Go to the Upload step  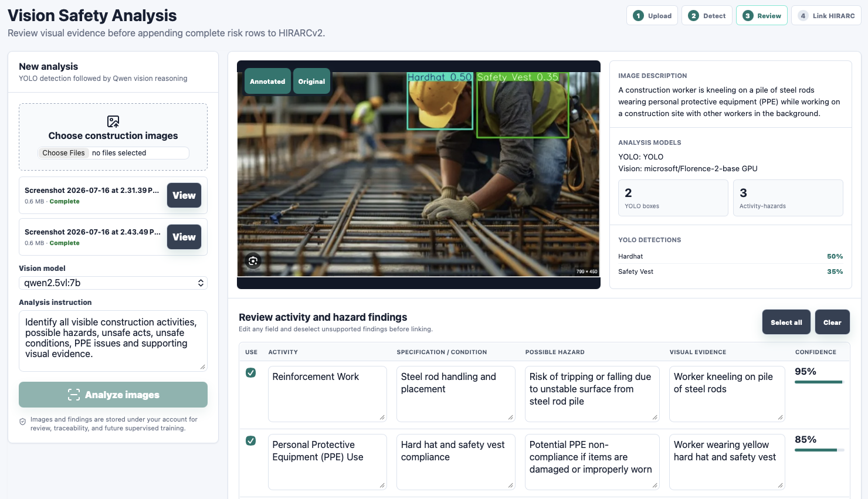coord(652,16)
